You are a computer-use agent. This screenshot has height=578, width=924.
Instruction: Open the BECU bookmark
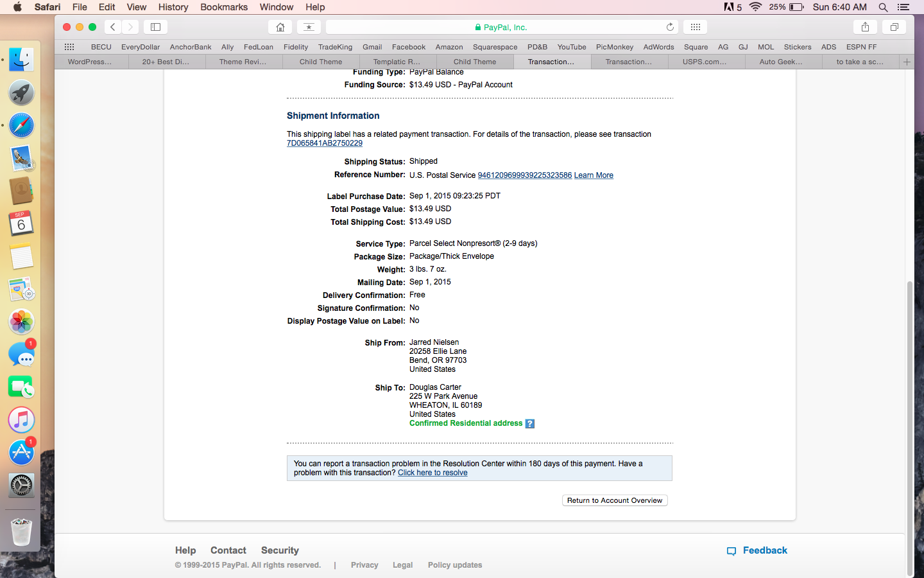tap(101, 47)
